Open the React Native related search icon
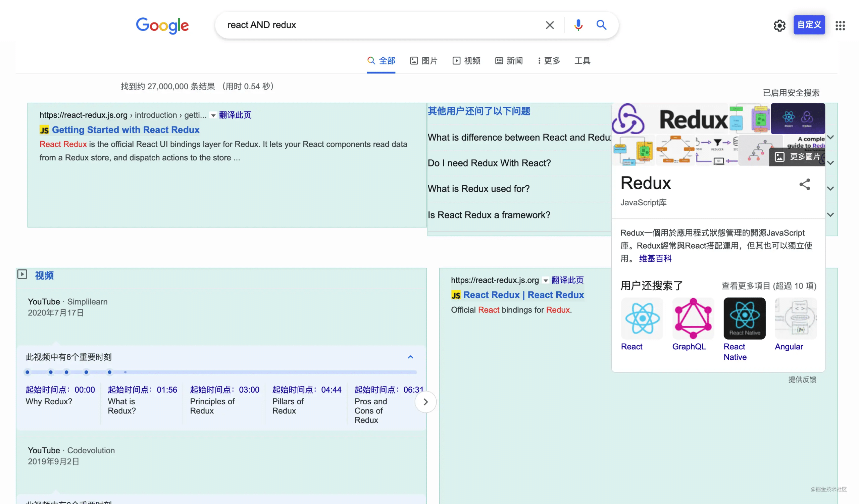859x504 pixels. [x=745, y=318]
